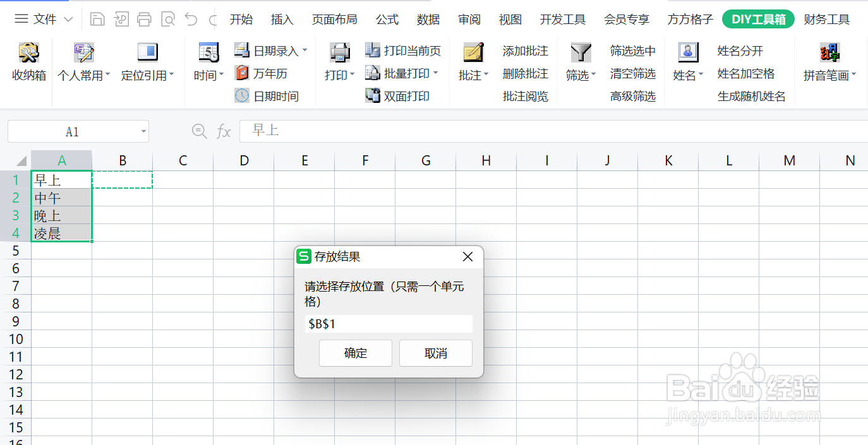The image size is (868, 445).
Task: Click 高级筛选 button
Action: 632,96
